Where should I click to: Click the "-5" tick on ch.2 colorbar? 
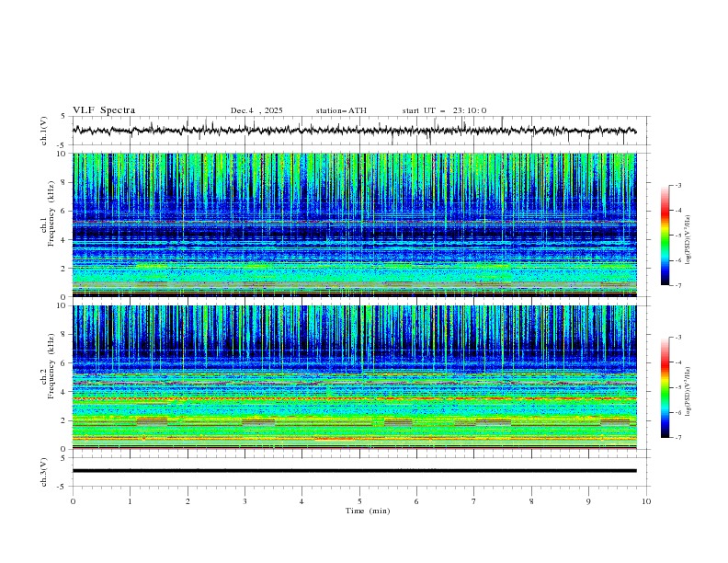click(677, 387)
